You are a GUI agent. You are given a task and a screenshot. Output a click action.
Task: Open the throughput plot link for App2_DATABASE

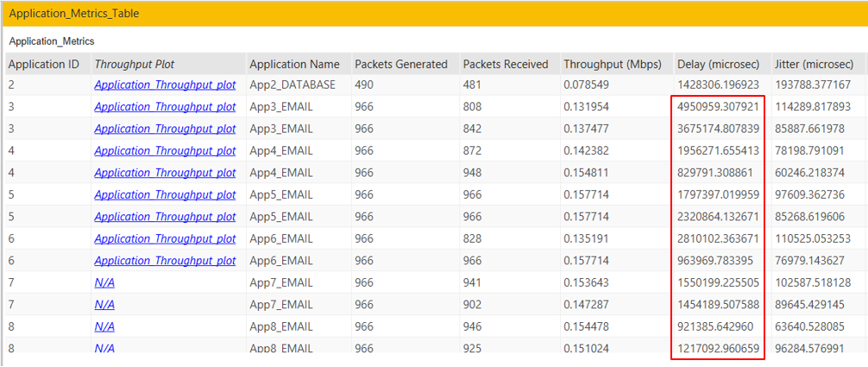point(165,85)
